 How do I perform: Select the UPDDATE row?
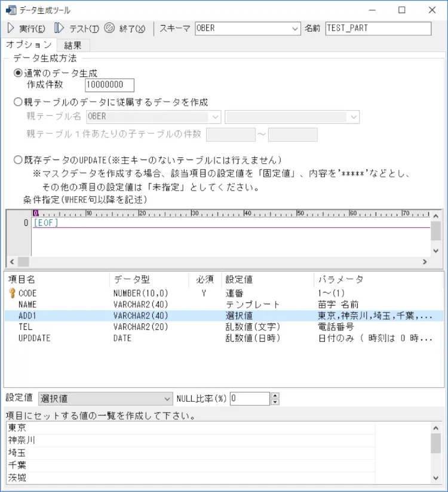pyautogui.click(x=224, y=338)
